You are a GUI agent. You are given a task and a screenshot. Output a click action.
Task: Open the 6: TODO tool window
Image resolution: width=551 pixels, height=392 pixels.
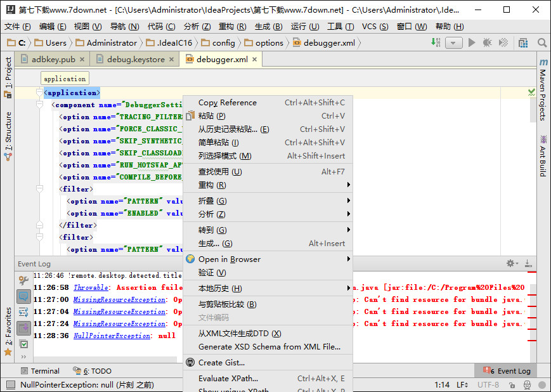92,371
